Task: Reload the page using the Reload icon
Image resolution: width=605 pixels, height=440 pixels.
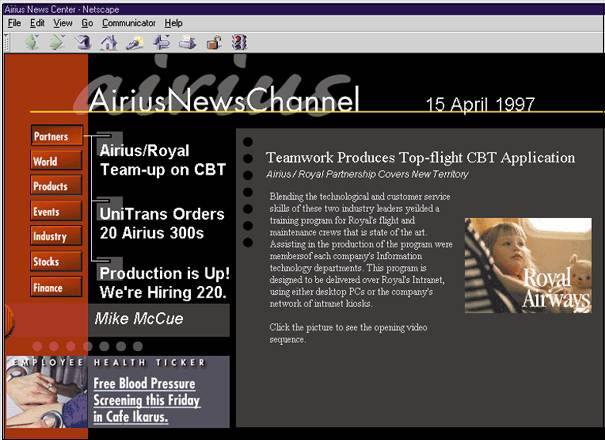Action: click(84, 42)
